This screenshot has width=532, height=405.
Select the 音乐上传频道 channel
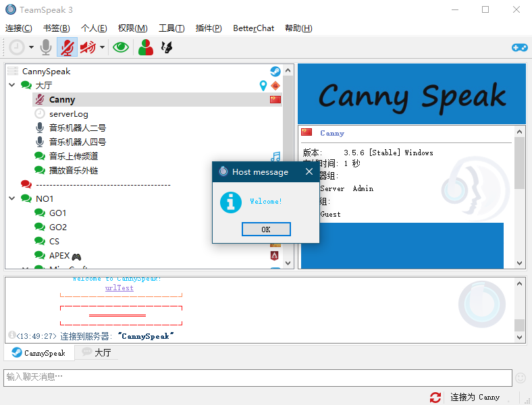click(74, 156)
